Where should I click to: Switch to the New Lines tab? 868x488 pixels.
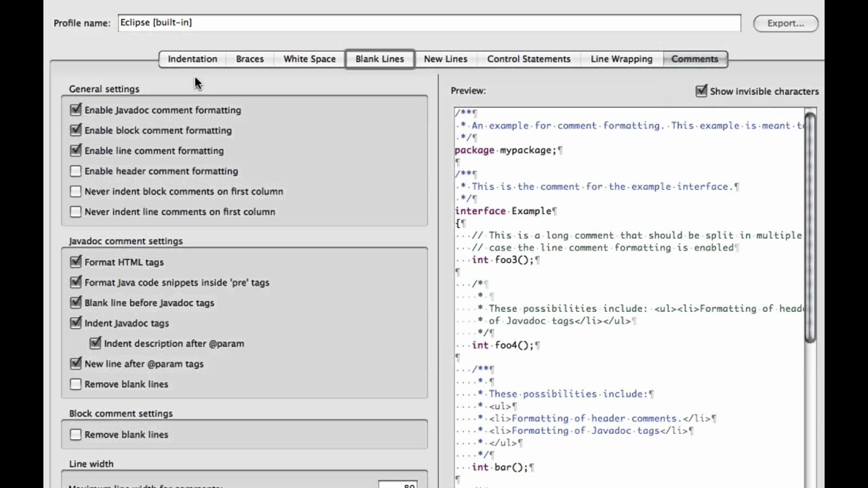[x=446, y=59]
